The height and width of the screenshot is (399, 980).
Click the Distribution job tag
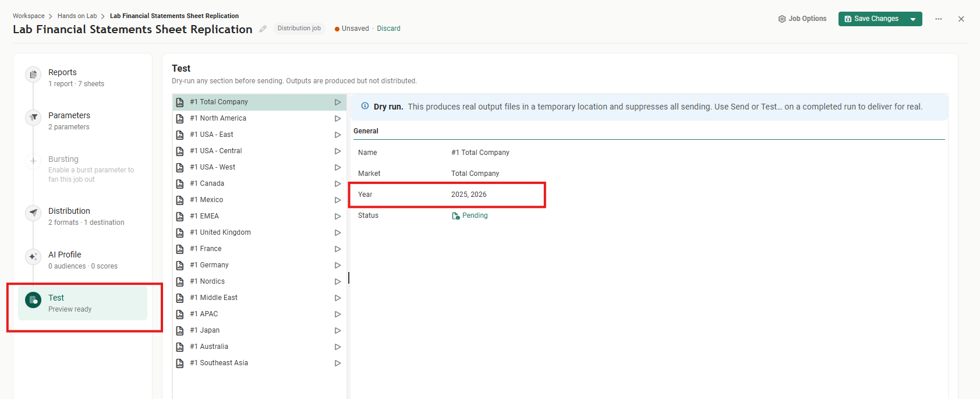(x=299, y=29)
